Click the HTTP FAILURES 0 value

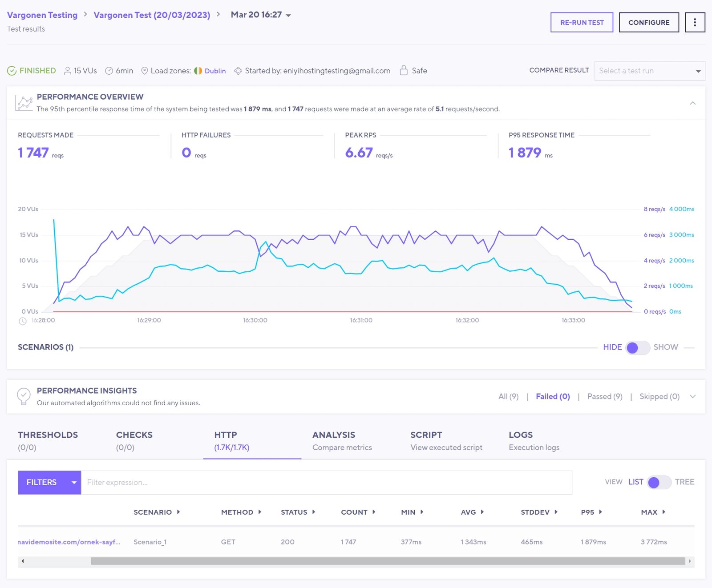[x=186, y=153]
